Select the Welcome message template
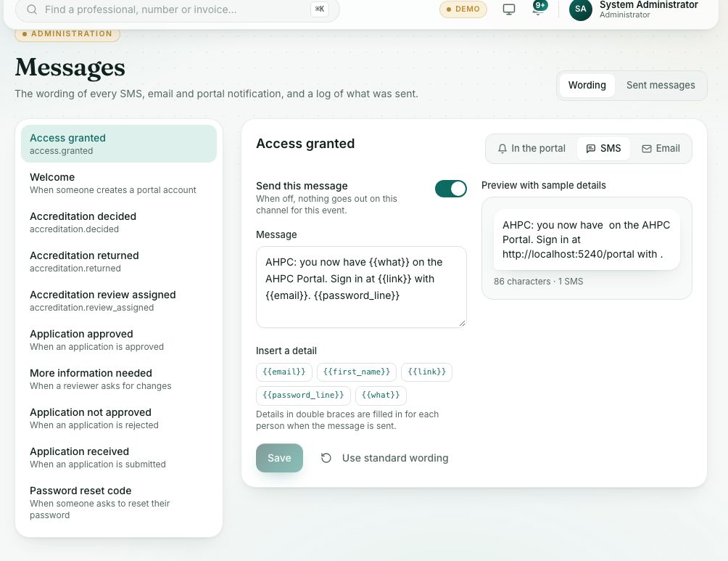Image resolution: width=728 pixels, height=561 pixels. [118, 183]
